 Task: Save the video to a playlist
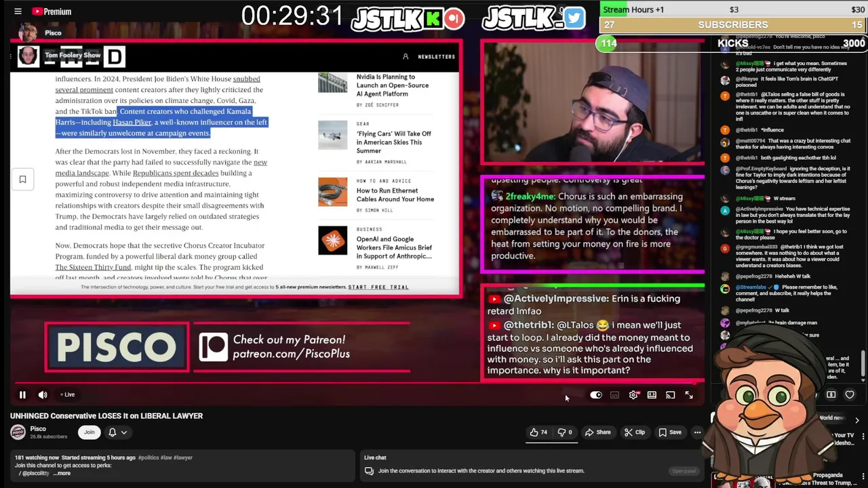[x=669, y=432]
